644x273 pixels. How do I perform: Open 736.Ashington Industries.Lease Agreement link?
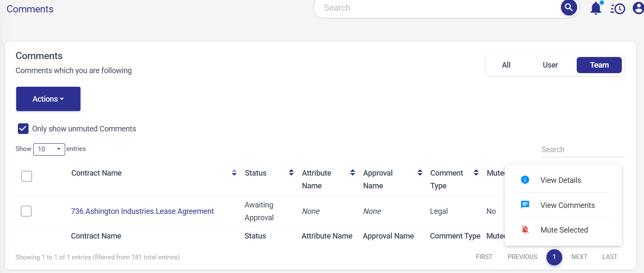142,211
